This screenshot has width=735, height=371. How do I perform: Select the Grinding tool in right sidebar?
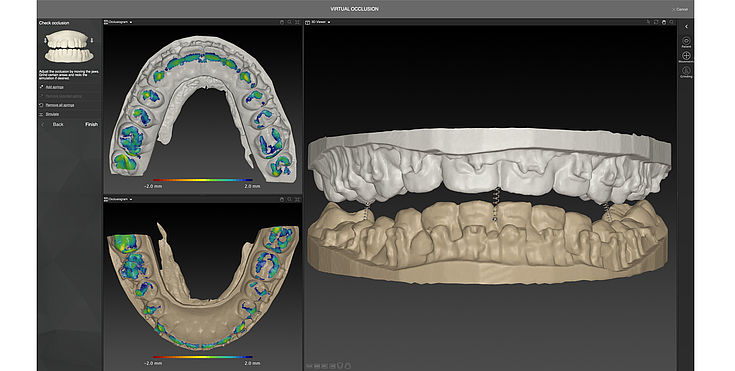coord(686,72)
